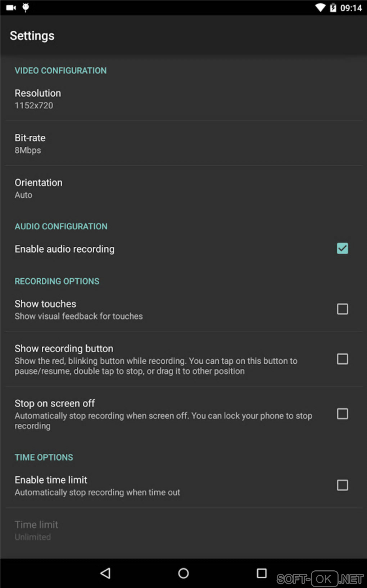Turn on Stop on screen off
Screen dimensions: 367x588
pyautogui.click(x=342, y=414)
